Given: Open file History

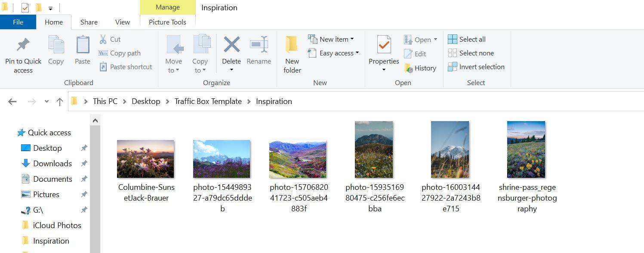Looking at the screenshot, I should (420, 68).
